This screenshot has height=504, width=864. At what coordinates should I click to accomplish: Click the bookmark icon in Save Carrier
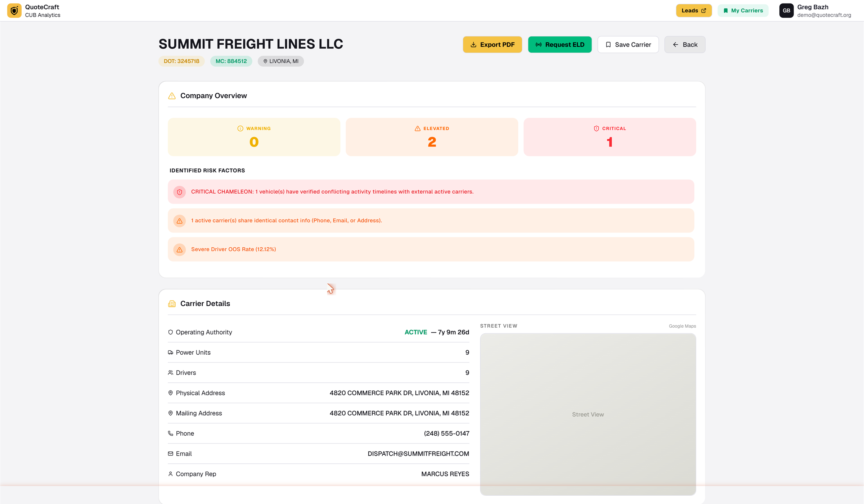tap(608, 45)
